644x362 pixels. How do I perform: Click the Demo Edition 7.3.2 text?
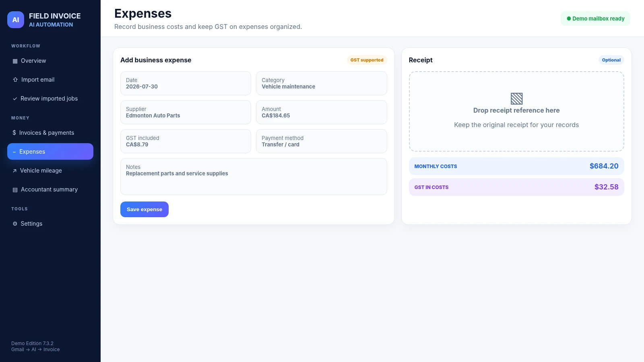(x=32, y=343)
